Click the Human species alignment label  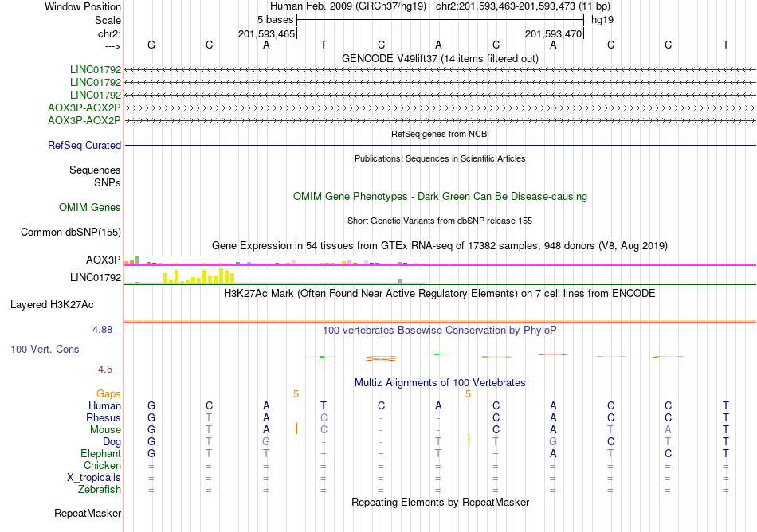(x=104, y=405)
